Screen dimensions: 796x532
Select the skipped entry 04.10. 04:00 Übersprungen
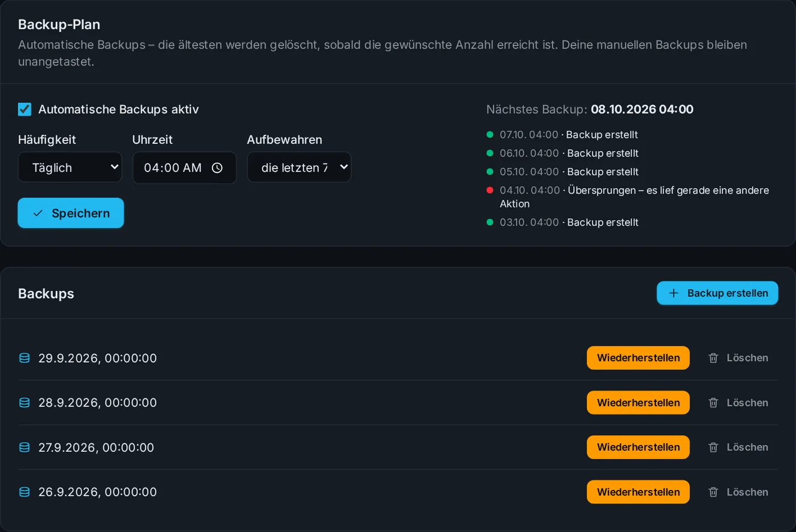pos(635,197)
